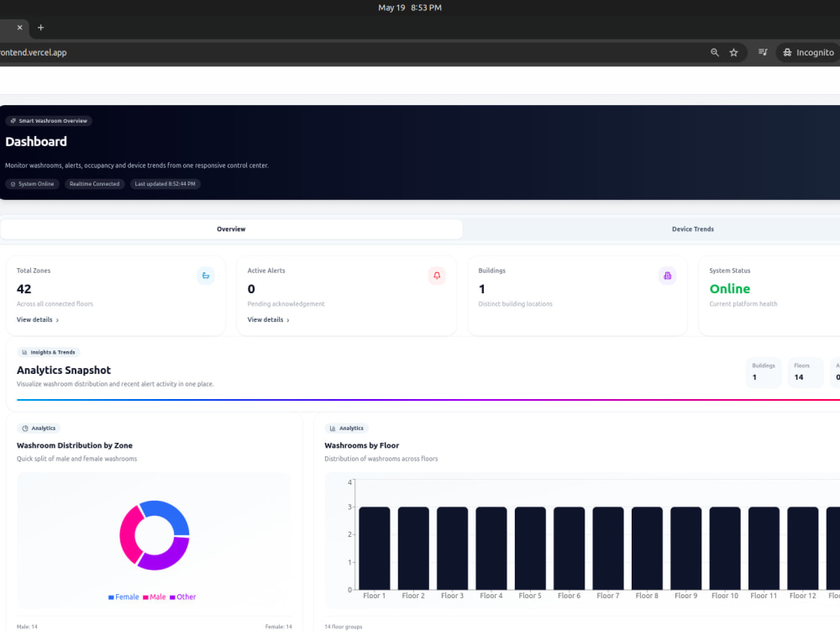Click the Active Alerts bell icon
The width and height of the screenshot is (840, 631).
[437, 276]
